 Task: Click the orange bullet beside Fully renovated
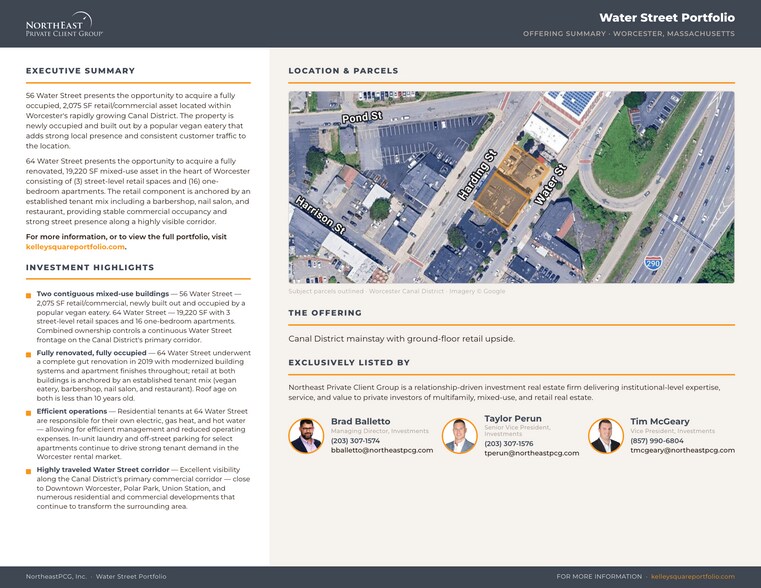click(29, 355)
